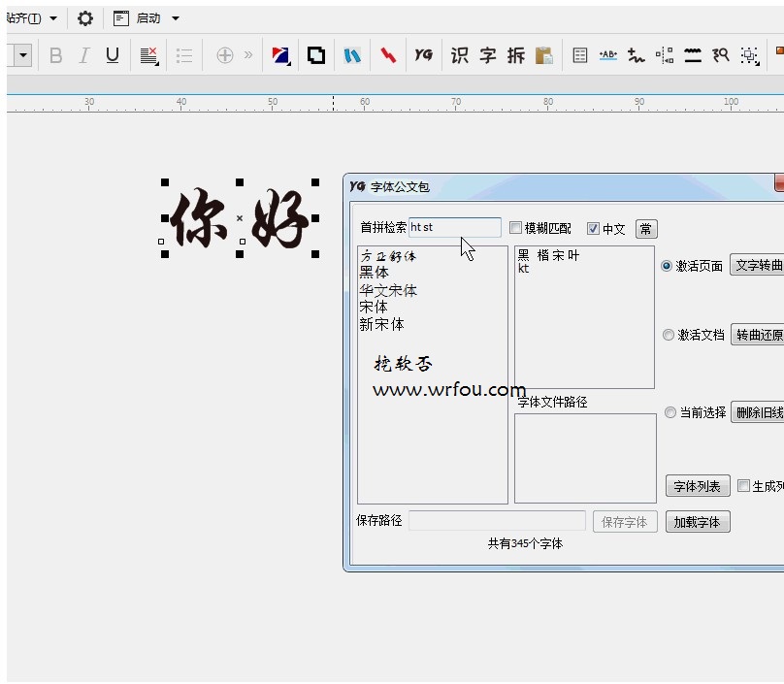Click the 识 font recognition icon
This screenshot has height=684, width=784.
460,55
